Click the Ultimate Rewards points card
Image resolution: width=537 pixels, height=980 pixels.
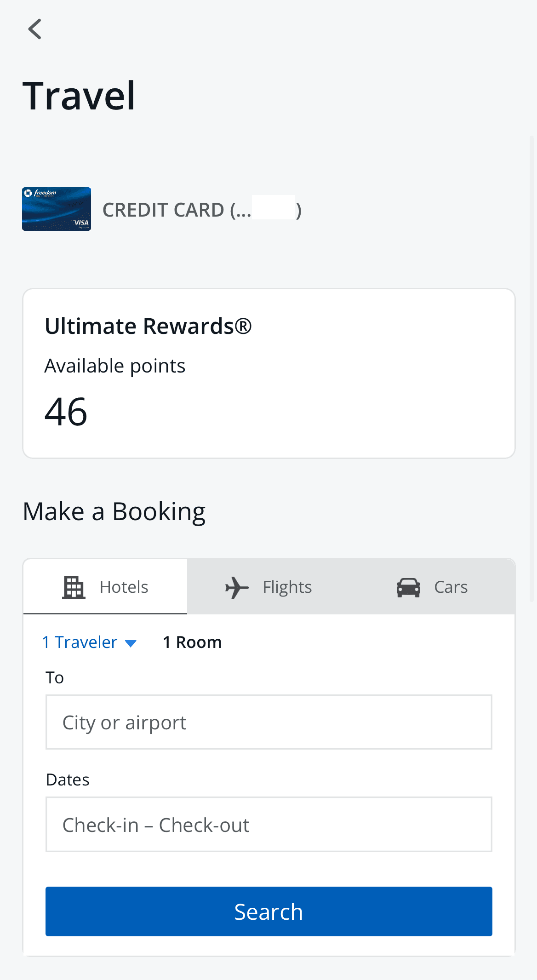pyautogui.click(x=268, y=373)
